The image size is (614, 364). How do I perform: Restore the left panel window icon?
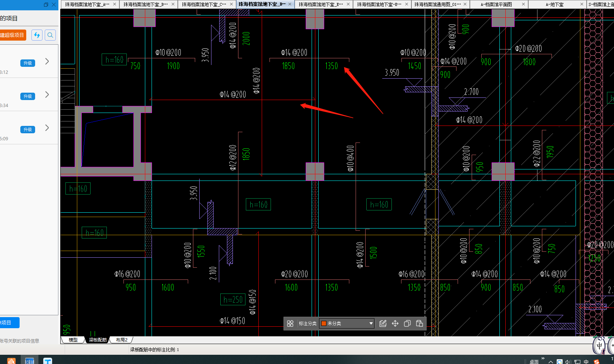(46, 5)
